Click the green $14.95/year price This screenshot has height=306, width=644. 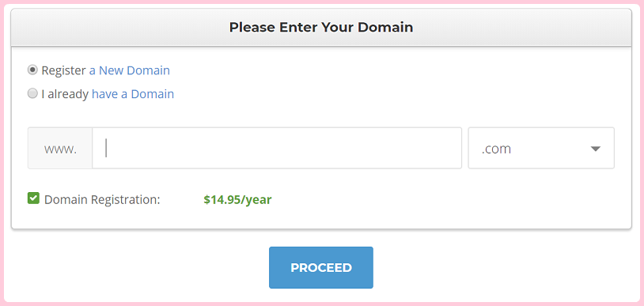coord(237,199)
